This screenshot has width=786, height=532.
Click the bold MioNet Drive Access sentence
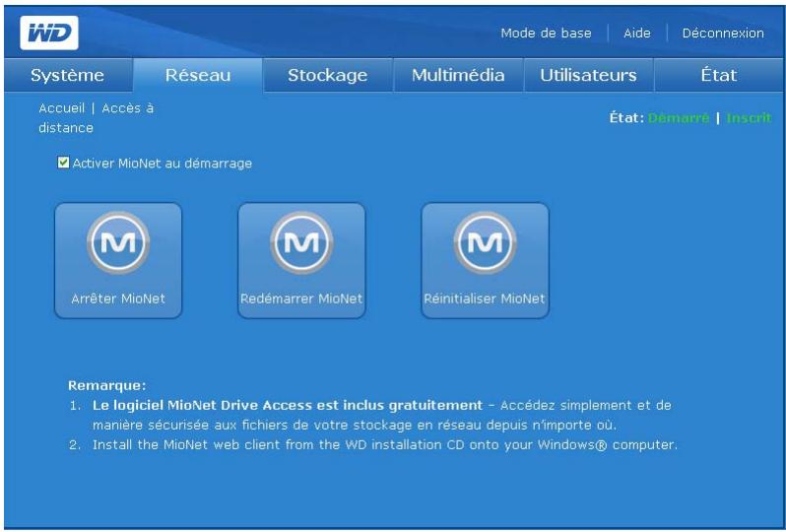point(288,405)
